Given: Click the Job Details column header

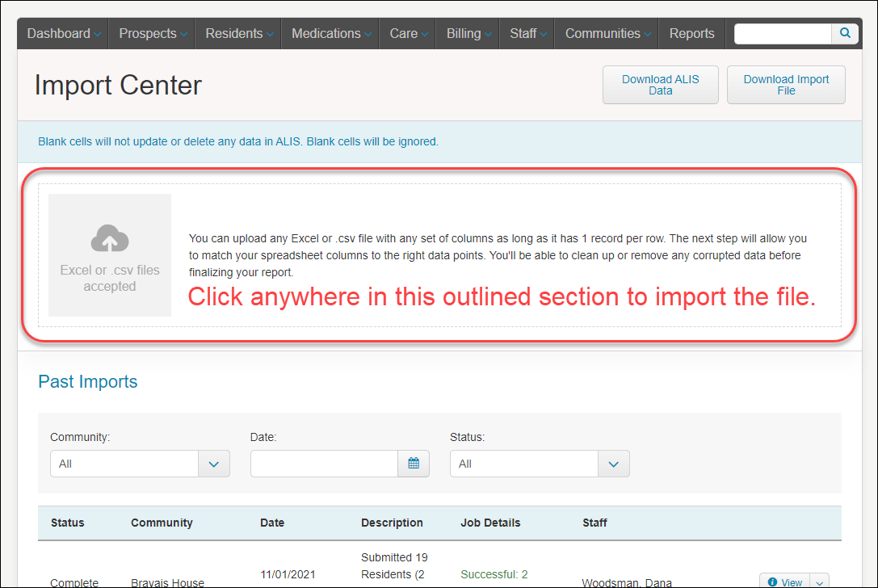Looking at the screenshot, I should 490,523.
